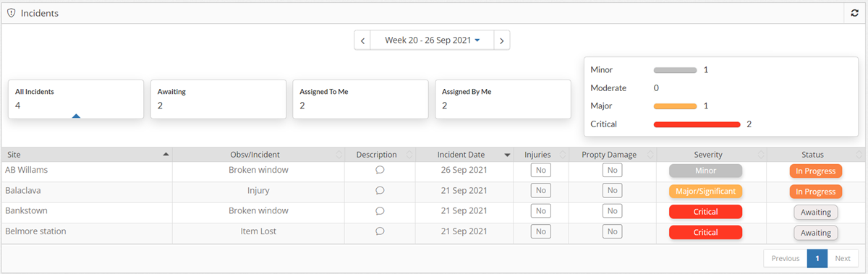The height and width of the screenshot is (274, 868).
Task: Toggle Injuries No for Belmore station row
Action: (x=540, y=232)
